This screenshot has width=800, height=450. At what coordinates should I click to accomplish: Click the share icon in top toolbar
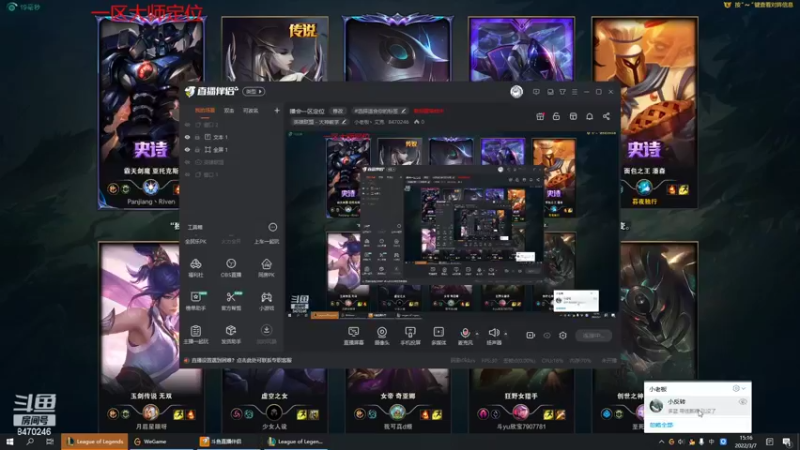(606, 116)
